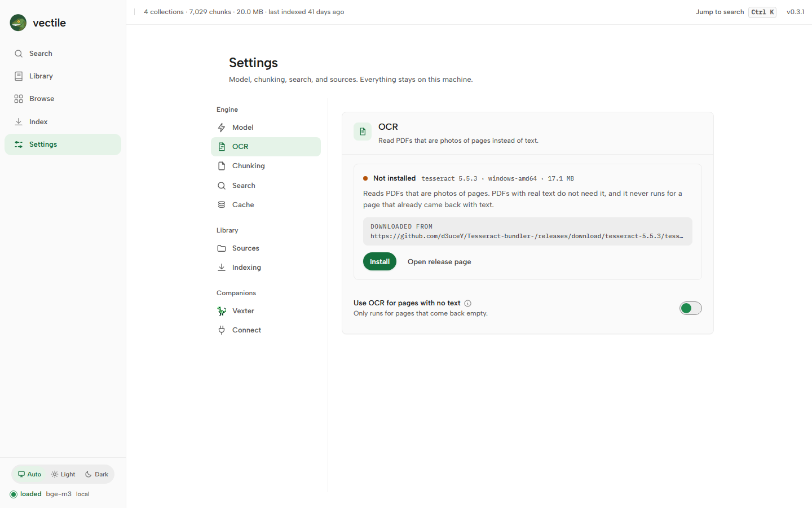The height and width of the screenshot is (508, 812).
Task: Open the Index sidebar page
Action: pos(63,122)
